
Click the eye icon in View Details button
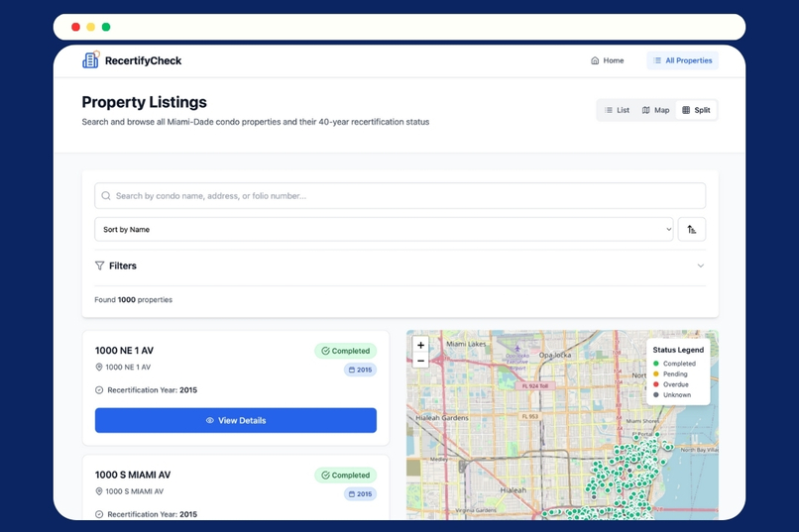(x=209, y=420)
